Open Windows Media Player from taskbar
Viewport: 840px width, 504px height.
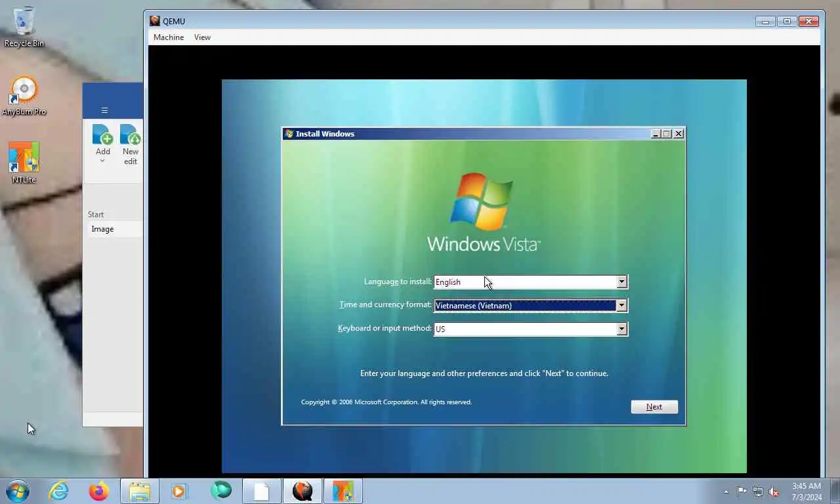tap(179, 491)
